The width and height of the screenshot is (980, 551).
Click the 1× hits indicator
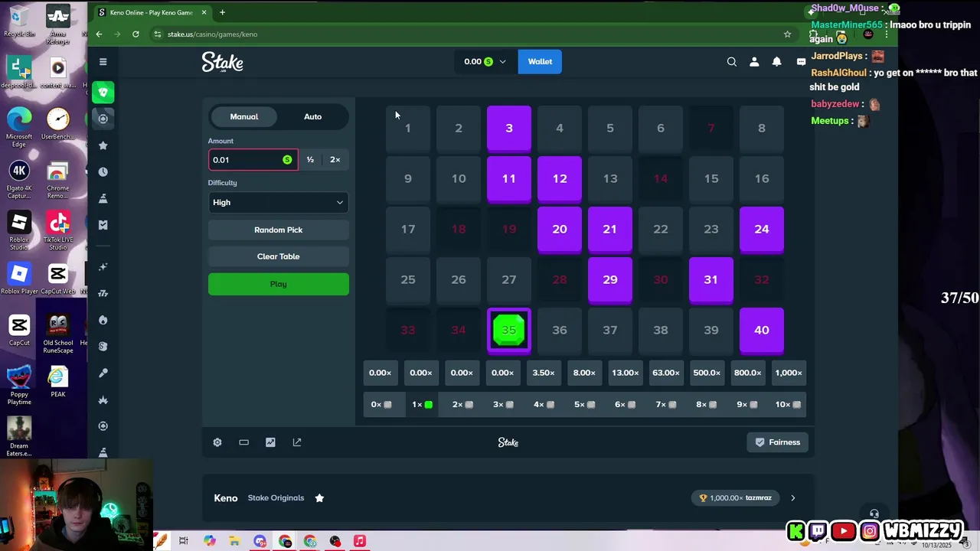(422, 404)
